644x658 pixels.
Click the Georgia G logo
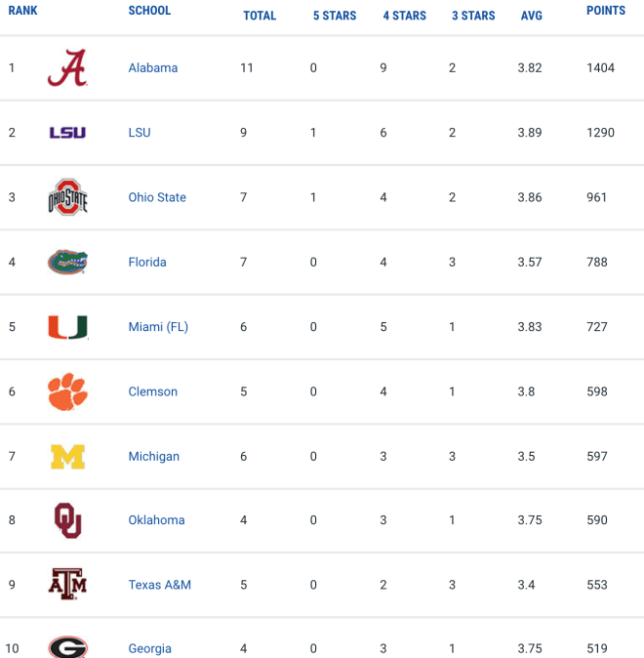(67, 646)
